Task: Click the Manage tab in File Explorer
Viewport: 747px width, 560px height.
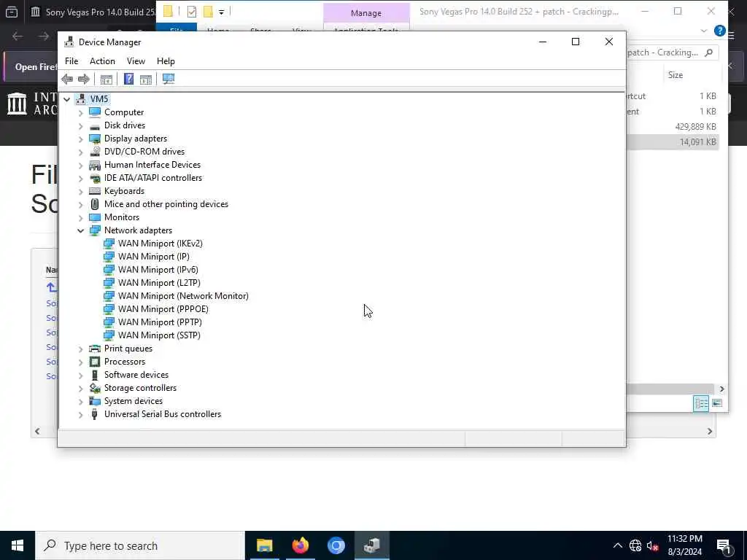Action: click(x=366, y=13)
